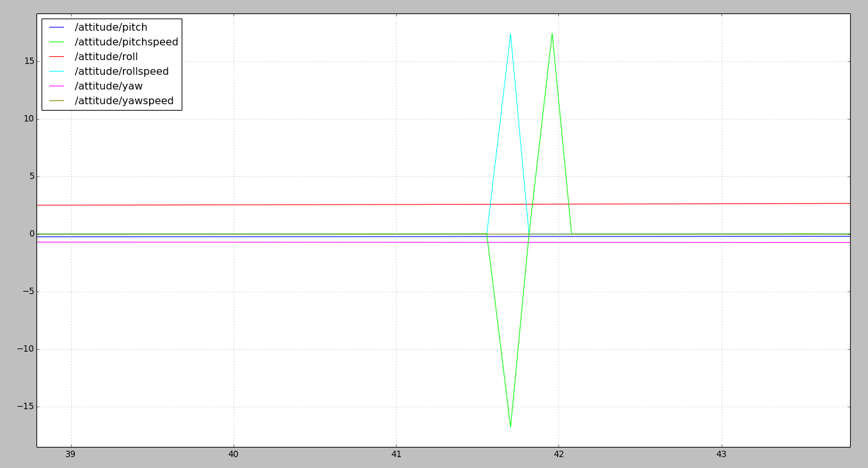Click the magenta line sample in the legend
The image size is (868, 468).
point(57,86)
